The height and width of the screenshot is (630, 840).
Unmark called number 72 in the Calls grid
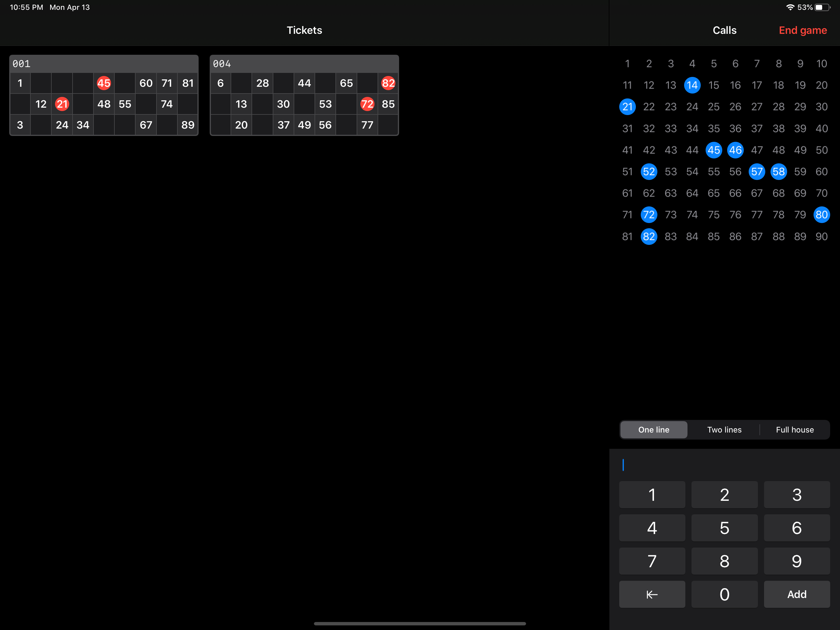649,215
